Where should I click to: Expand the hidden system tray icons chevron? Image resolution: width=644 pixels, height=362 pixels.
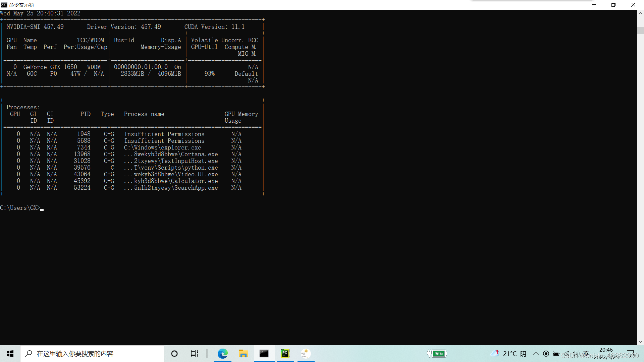[x=536, y=354]
